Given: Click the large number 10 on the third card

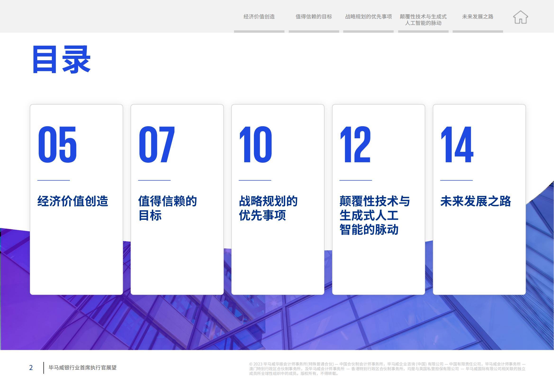Looking at the screenshot, I should click(x=256, y=144).
